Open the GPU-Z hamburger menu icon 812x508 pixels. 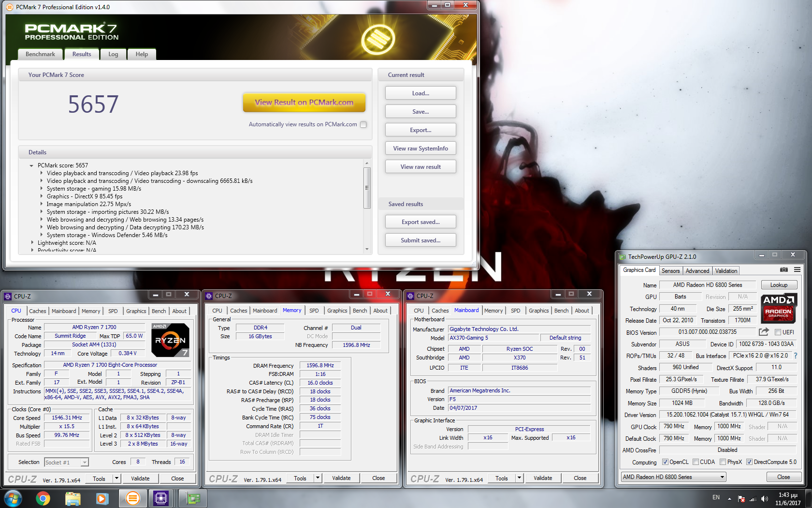click(797, 270)
